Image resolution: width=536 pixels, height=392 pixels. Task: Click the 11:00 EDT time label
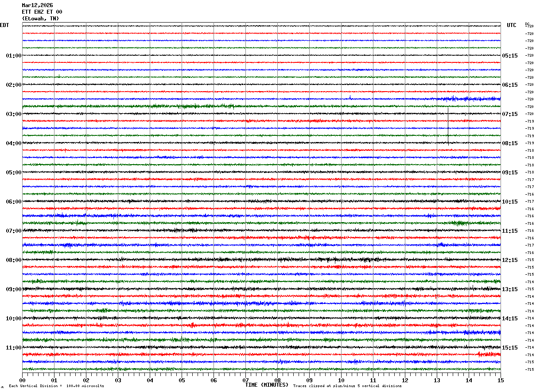[x=14, y=348]
